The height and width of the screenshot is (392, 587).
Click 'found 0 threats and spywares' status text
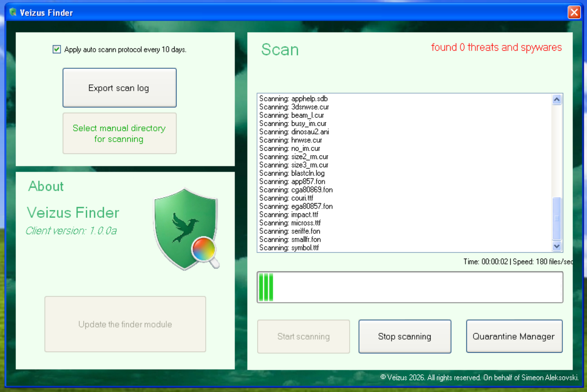(x=496, y=47)
